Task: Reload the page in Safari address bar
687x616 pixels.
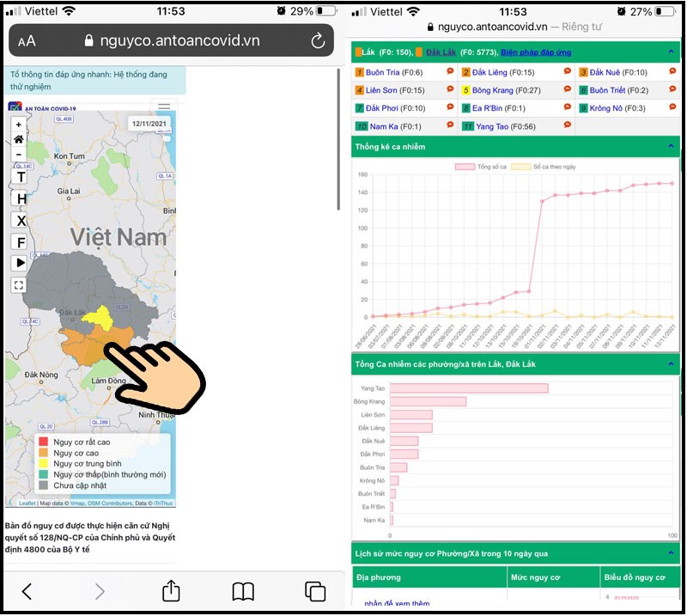Action: tap(318, 40)
